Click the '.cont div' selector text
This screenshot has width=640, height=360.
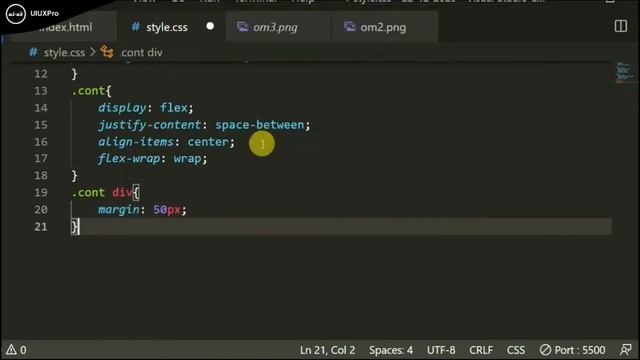tap(102, 192)
